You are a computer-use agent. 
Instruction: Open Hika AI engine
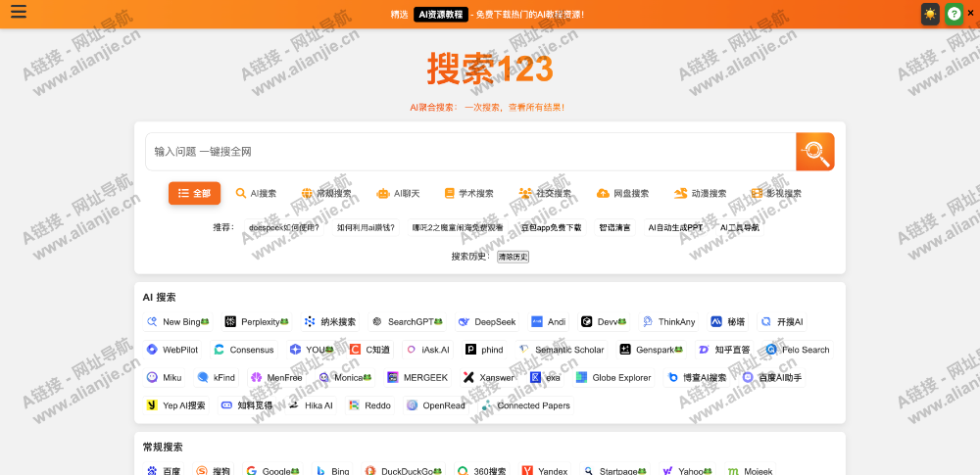click(x=312, y=405)
